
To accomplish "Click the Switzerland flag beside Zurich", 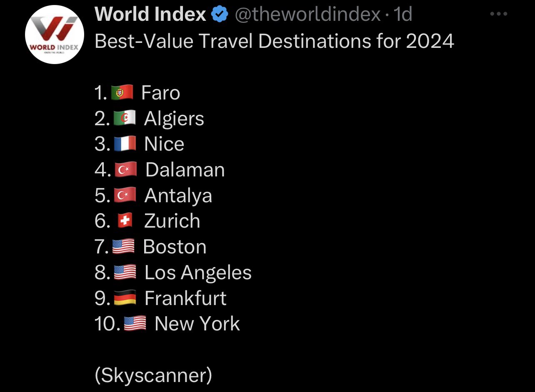I will [x=125, y=221].
